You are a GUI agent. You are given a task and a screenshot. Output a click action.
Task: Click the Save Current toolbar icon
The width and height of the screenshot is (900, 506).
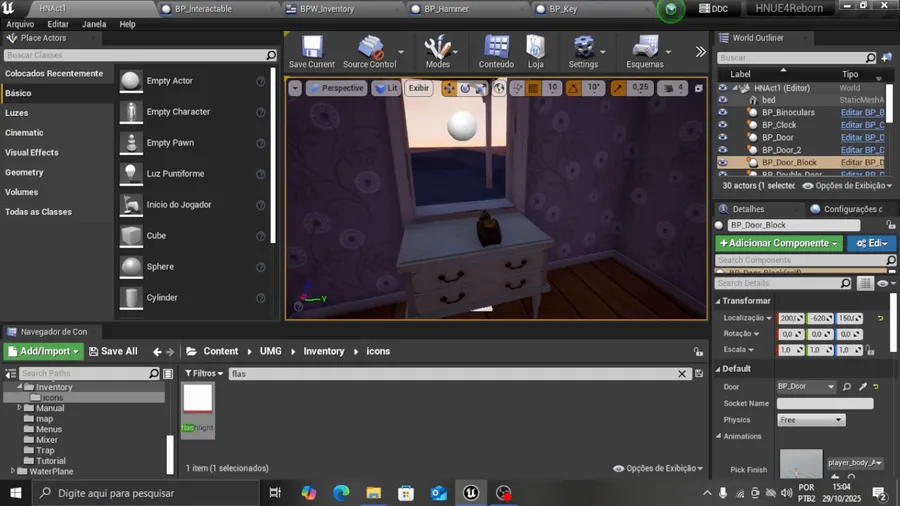312,47
